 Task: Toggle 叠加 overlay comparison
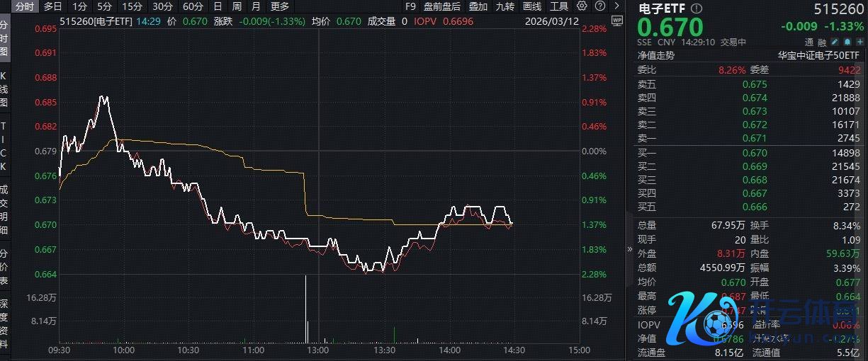(x=478, y=6)
